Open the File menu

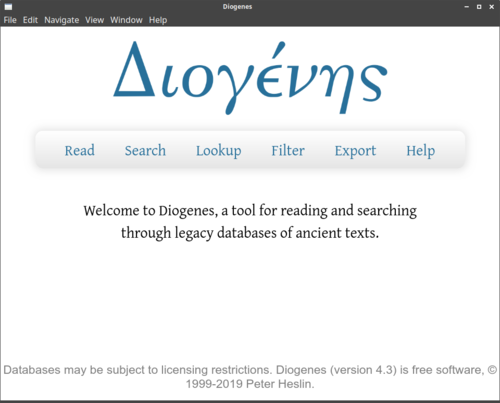[x=10, y=20]
